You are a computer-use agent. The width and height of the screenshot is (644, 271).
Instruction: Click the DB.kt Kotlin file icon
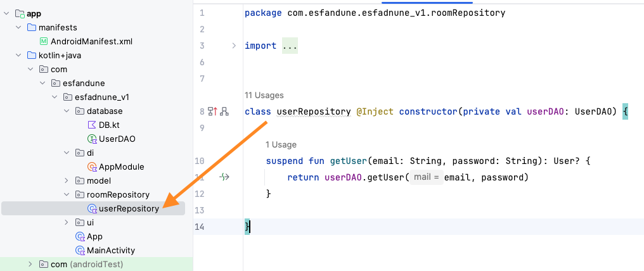coord(91,125)
